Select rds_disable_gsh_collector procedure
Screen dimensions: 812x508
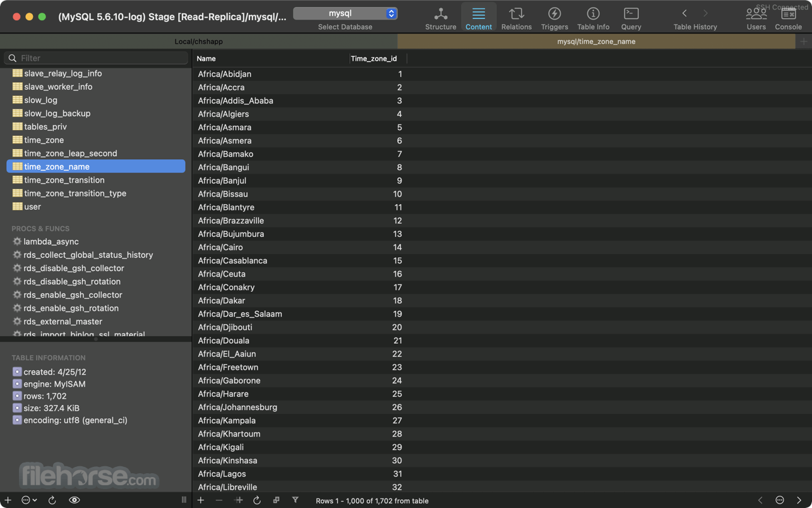click(x=96, y=268)
